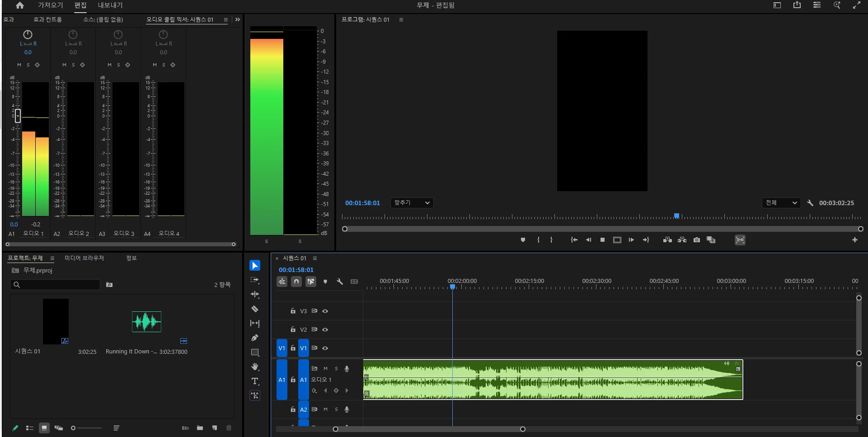
Task: Open the 맞추기 zoom level dropdown
Action: coord(412,203)
